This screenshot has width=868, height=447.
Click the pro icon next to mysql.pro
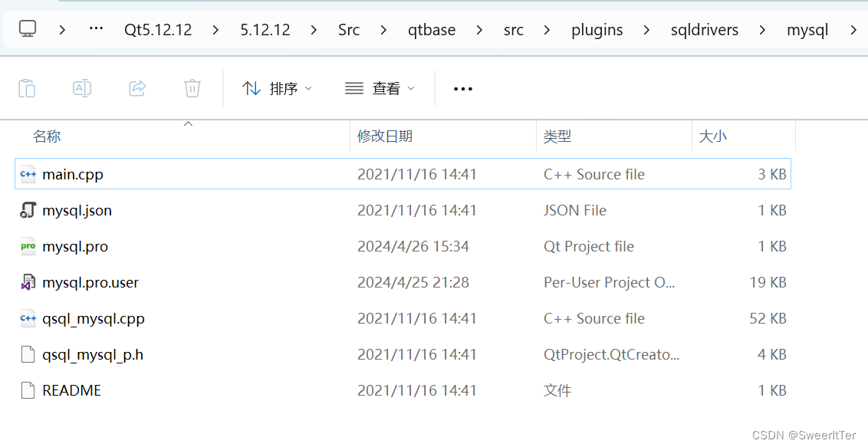click(28, 246)
